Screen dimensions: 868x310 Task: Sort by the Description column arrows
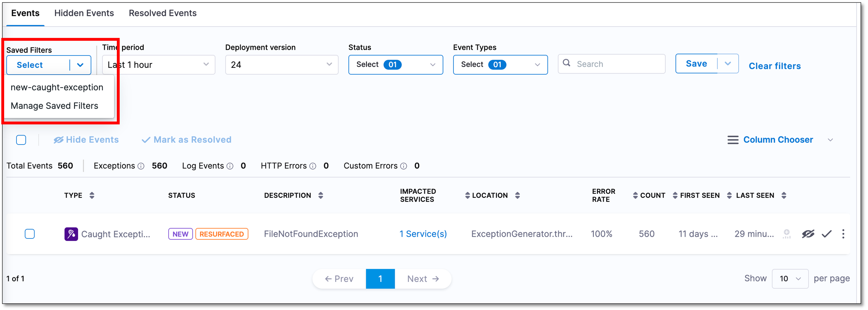pyautogui.click(x=320, y=195)
